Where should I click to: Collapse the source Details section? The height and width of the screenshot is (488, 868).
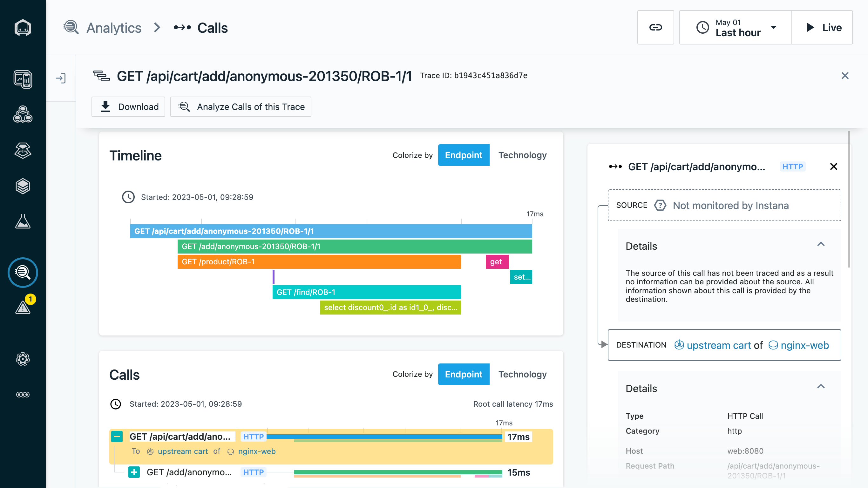point(821,245)
